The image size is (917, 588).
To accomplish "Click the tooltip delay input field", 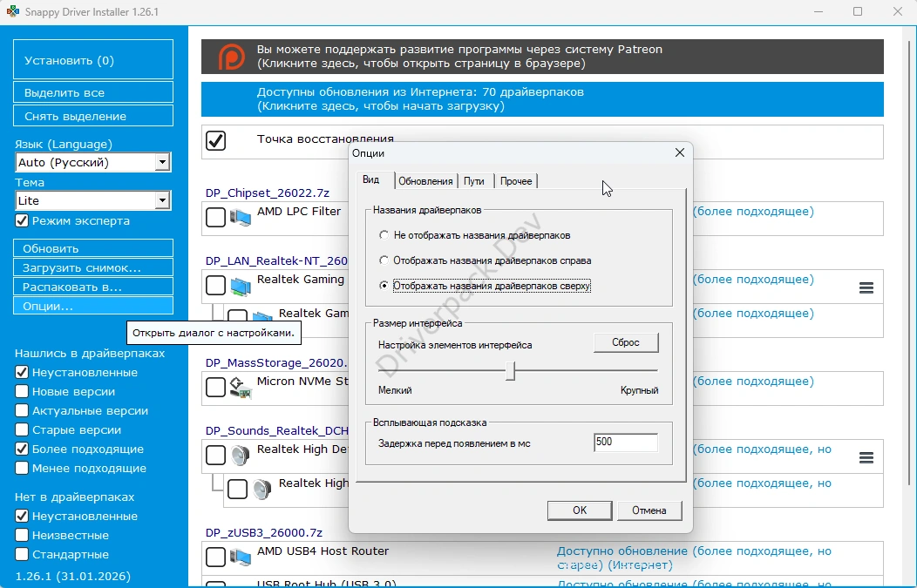I will (625, 442).
